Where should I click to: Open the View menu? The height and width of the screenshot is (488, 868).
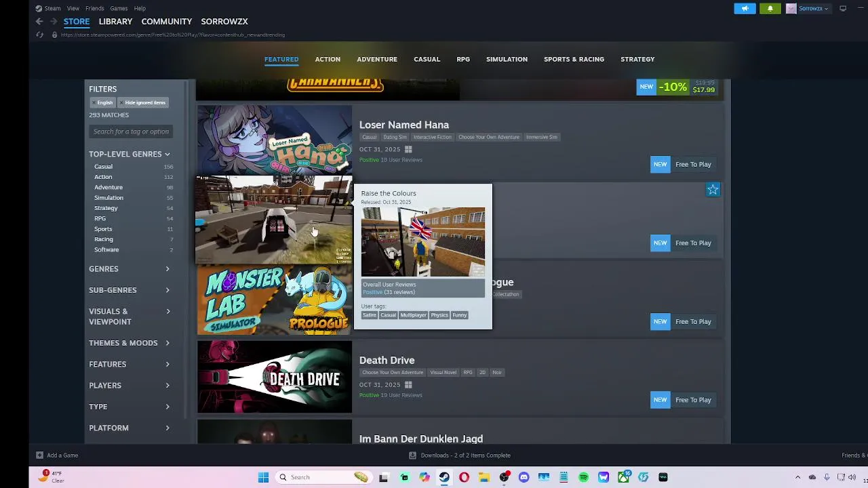(x=73, y=9)
